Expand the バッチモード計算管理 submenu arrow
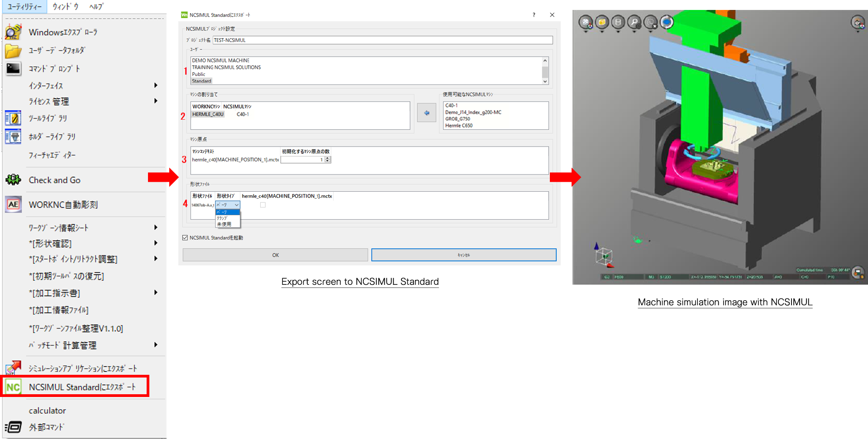Image resolution: width=868 pixels, height=439 pixels. click(x=156, y=345)
